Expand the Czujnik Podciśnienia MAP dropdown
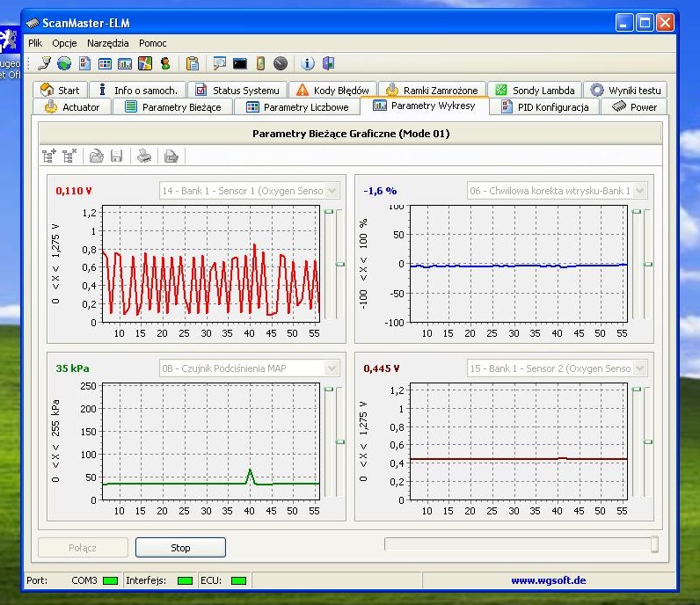This screenshot has height=605, width=700. tap(332, 368)
